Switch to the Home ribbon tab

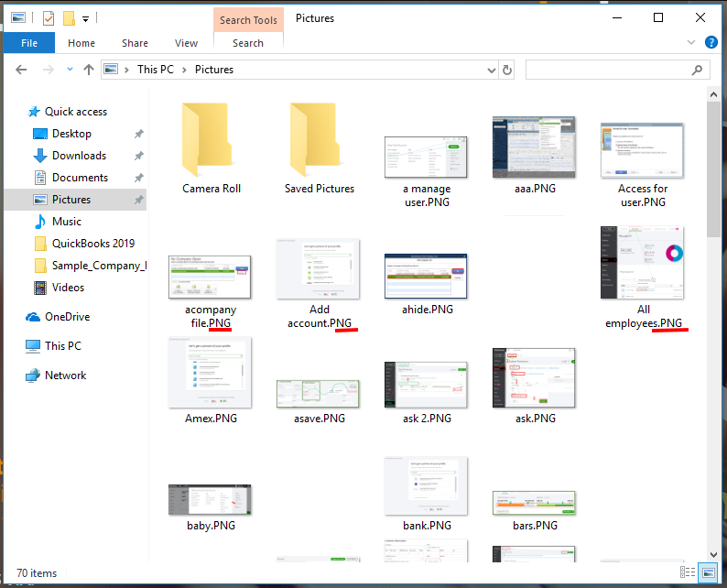coord(81,43)
